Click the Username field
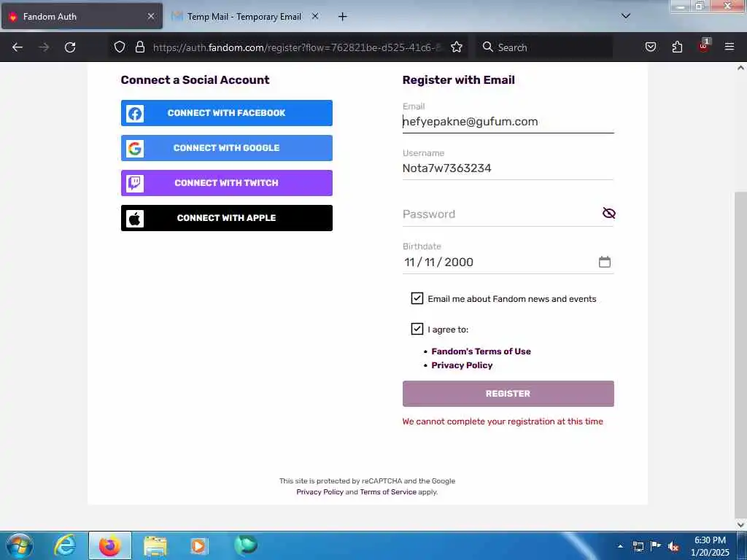 508,168
